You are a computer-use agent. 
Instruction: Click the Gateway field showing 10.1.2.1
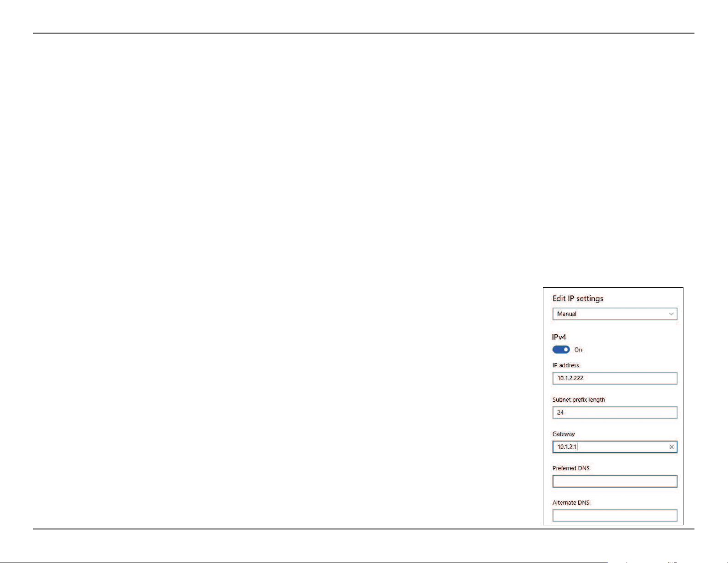[615, 447]
